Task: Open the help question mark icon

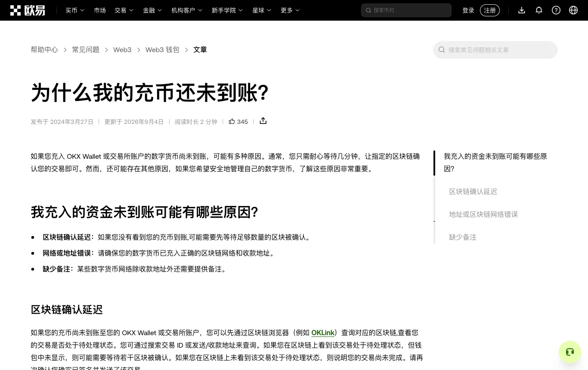Action: pos(556,10)
